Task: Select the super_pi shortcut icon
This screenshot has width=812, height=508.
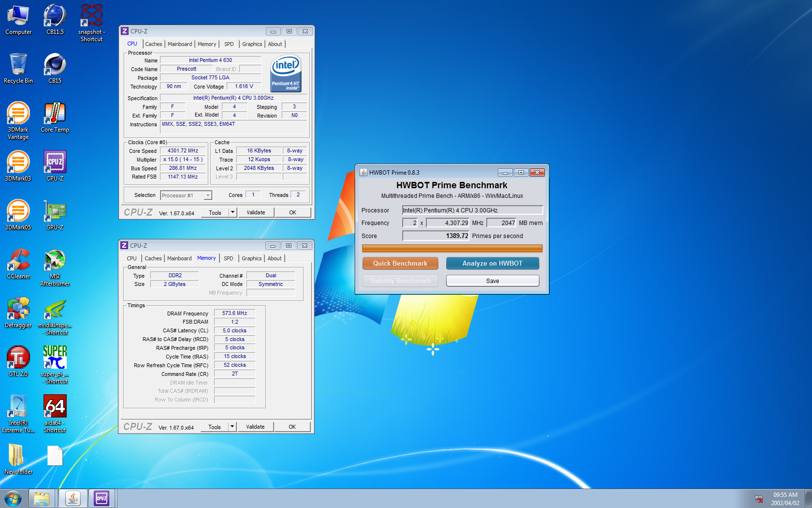Action: coord(55,365)
